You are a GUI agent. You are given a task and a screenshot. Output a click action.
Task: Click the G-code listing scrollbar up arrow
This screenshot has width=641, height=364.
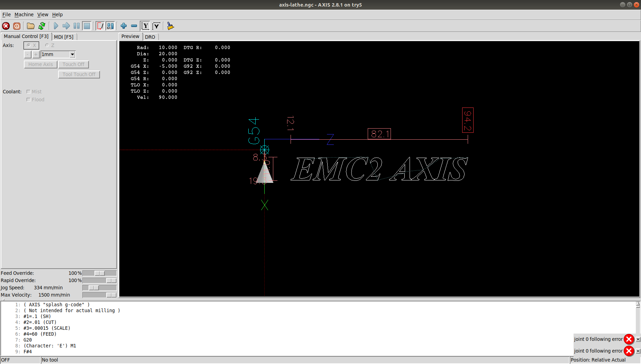click(638, 304)
